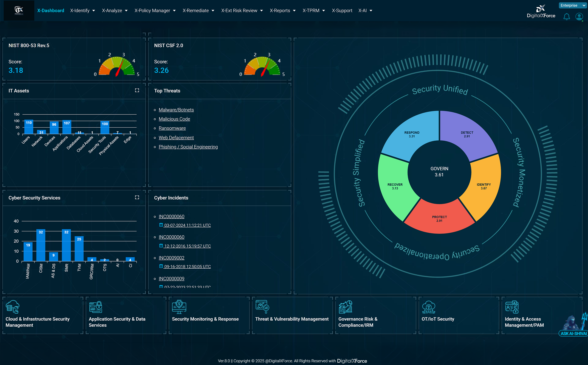This screenshot has width=588, height=365.
Task: Expand the X-Identify menu
Action: click(83, 10)
